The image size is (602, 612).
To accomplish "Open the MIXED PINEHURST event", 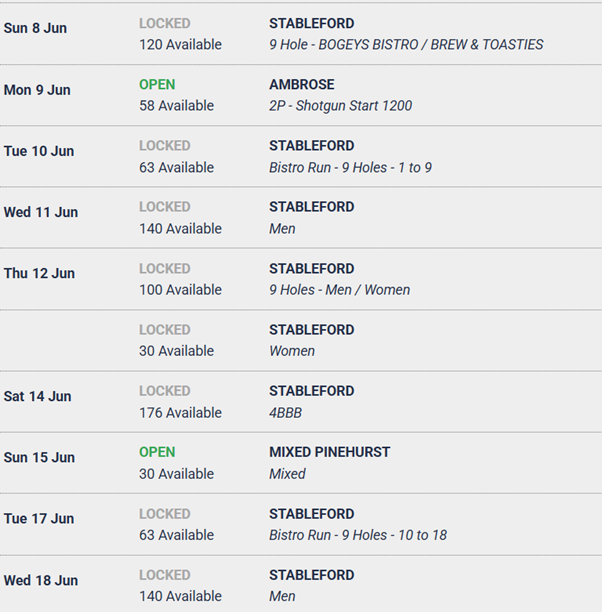I will [x=329, y=452].
